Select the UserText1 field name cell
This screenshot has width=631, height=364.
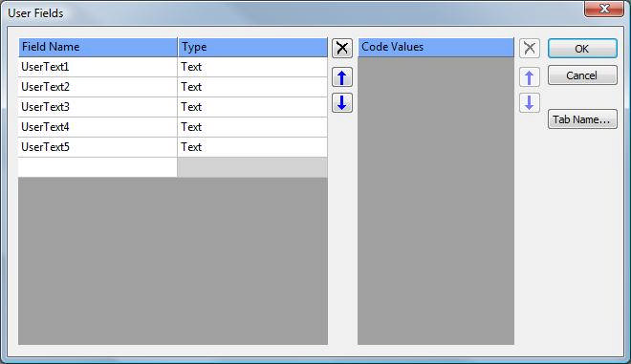tap(98, 67)
